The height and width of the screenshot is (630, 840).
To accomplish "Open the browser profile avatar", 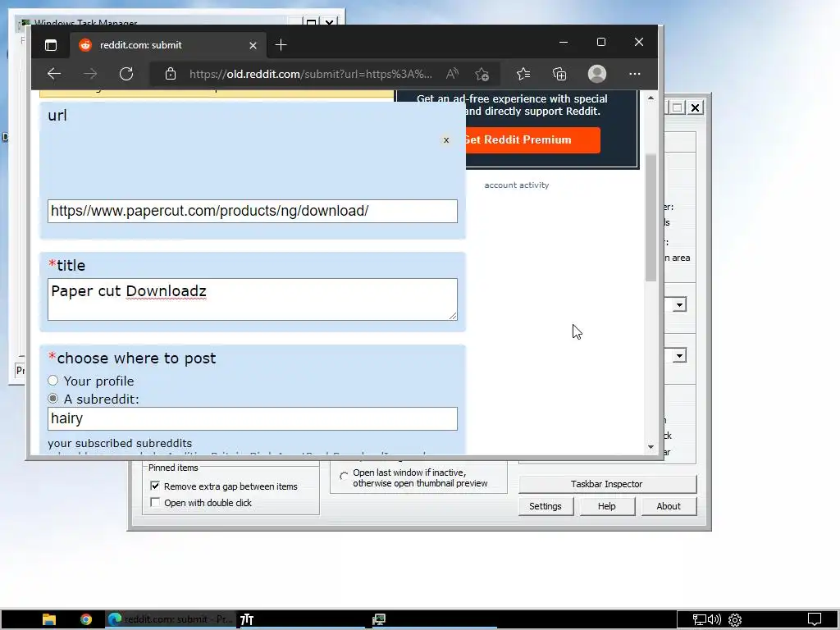I will [x=597, y=74].
